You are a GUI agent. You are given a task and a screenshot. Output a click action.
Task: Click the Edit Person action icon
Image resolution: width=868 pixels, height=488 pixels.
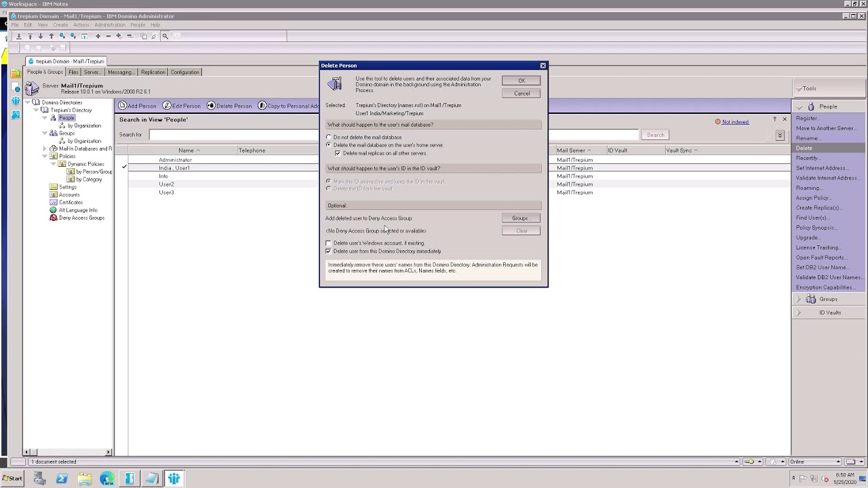pos(167,106)
